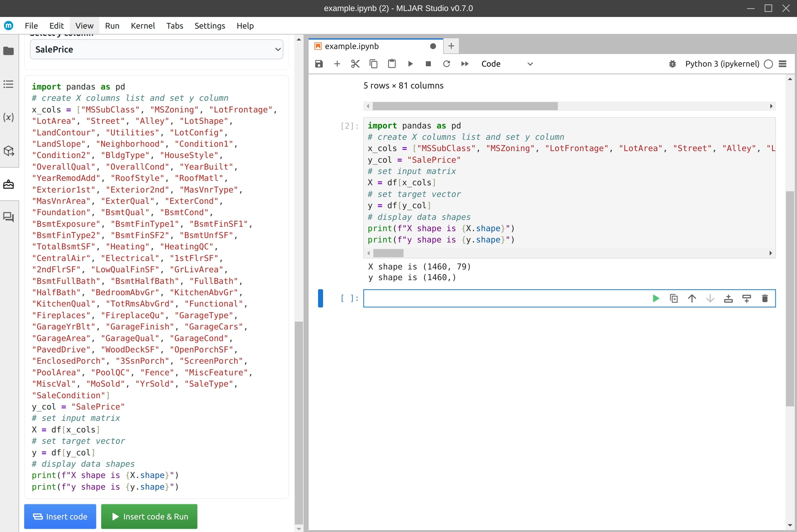Select the example.ipynb notebook tab

(x=376, y=46)
